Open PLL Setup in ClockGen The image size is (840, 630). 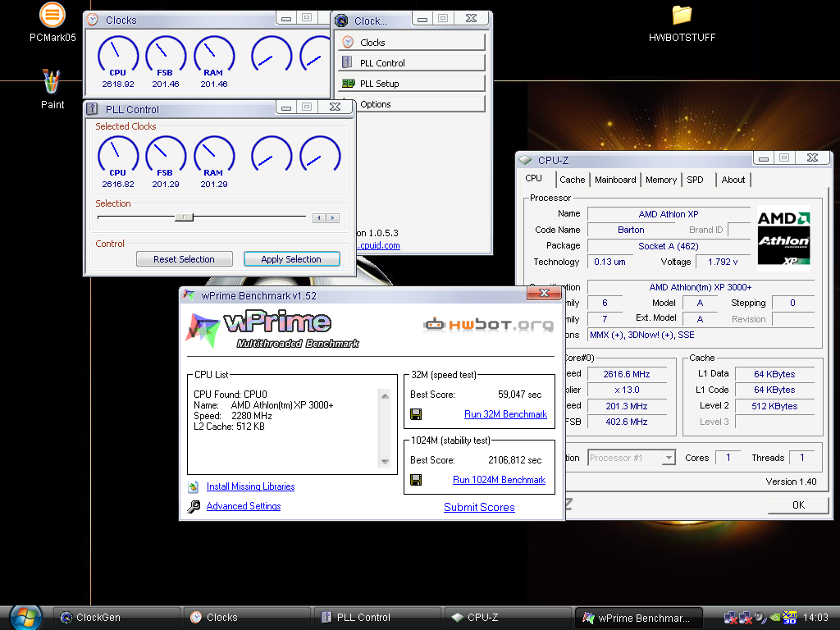412,84
